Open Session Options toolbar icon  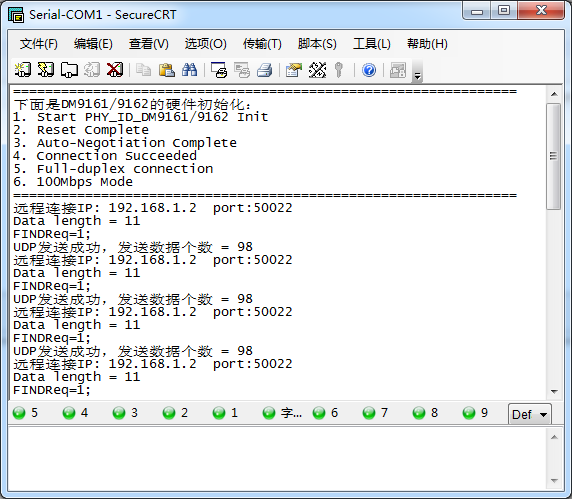[x=294, y=70]
